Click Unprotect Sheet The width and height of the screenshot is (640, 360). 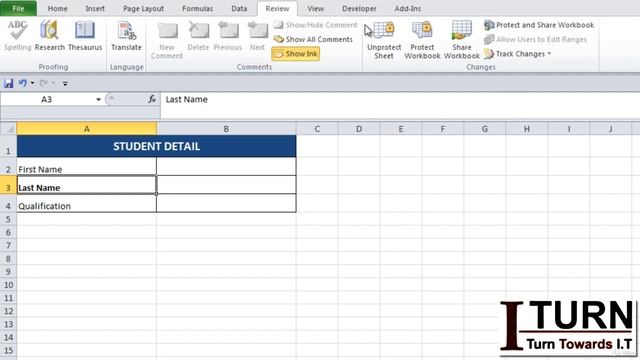click(x=384, y=40)
